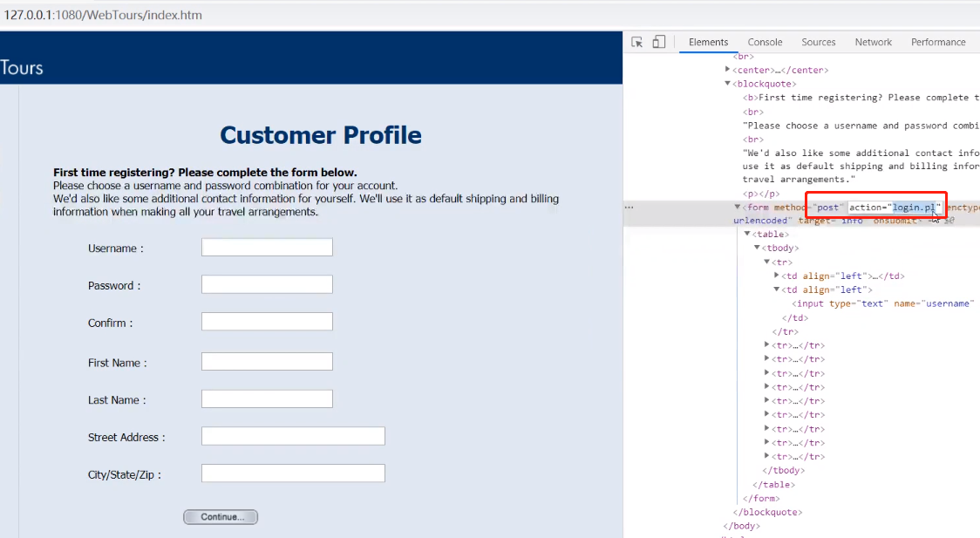Click the 'Street Address :' label
This screenshot has height=538, width=980.
pos(126,438)
